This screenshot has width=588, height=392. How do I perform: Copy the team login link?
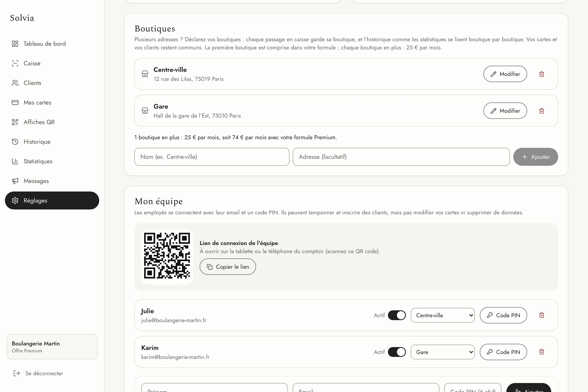coord(228,267)
